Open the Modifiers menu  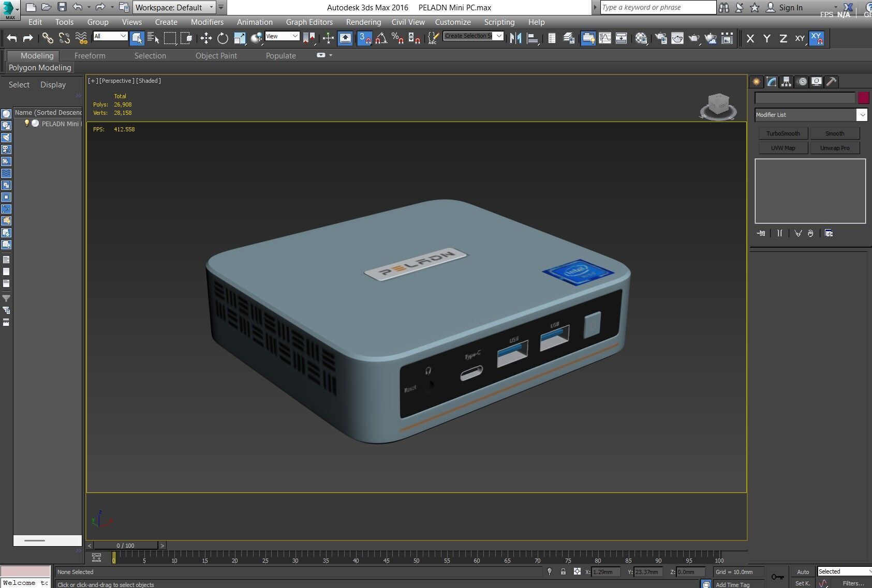(207, 22)
